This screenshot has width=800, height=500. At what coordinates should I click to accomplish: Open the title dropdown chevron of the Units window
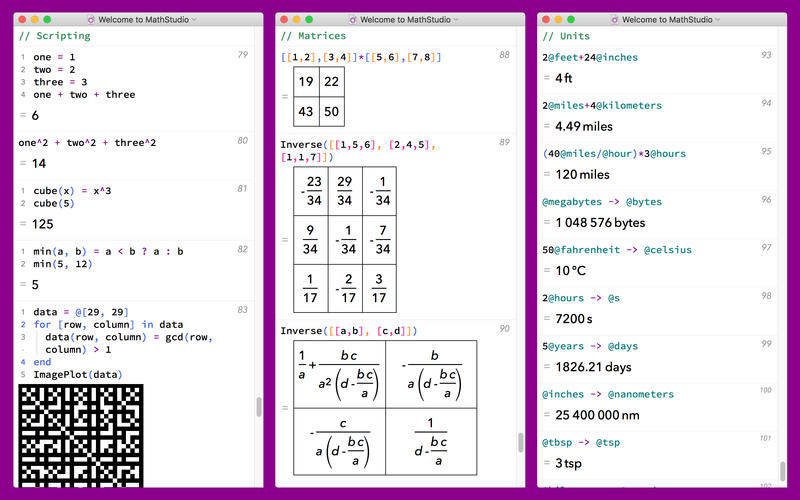click(718, 20)
